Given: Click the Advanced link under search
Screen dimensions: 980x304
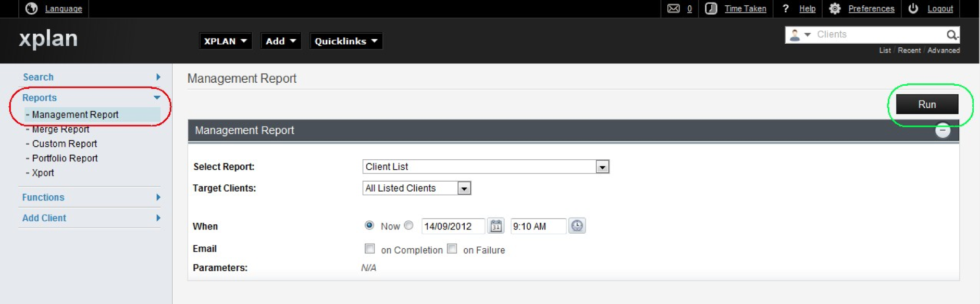Looking at the screenshot, I should coord(944,50).
